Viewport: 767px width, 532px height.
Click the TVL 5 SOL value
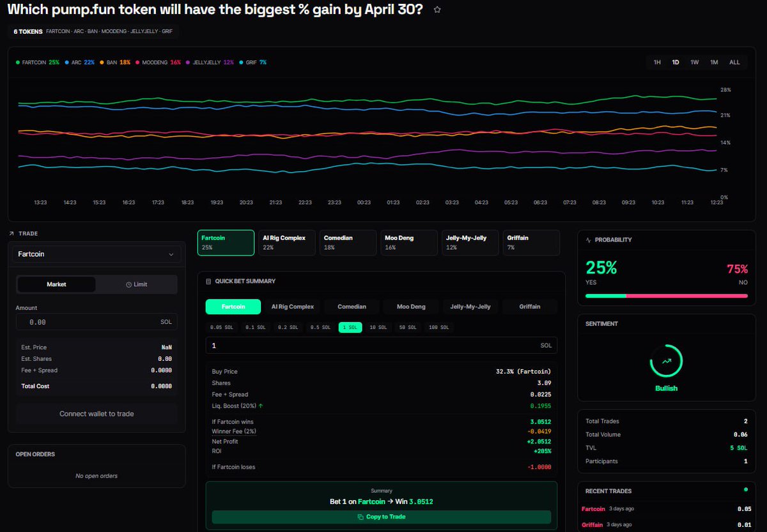click(x=740, y=448)
